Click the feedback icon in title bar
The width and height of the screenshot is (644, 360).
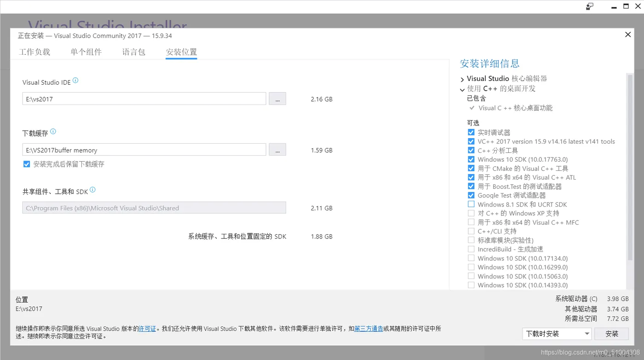(589, 6)
